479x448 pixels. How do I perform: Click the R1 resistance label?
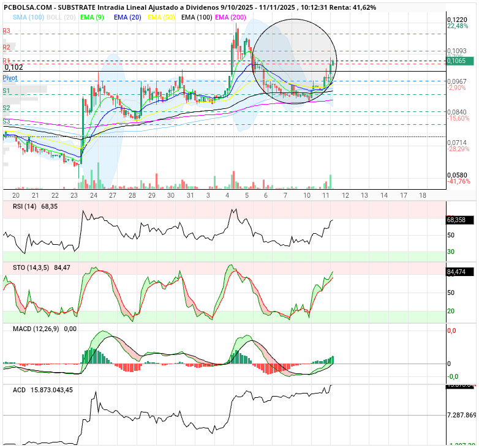(6, 60)
